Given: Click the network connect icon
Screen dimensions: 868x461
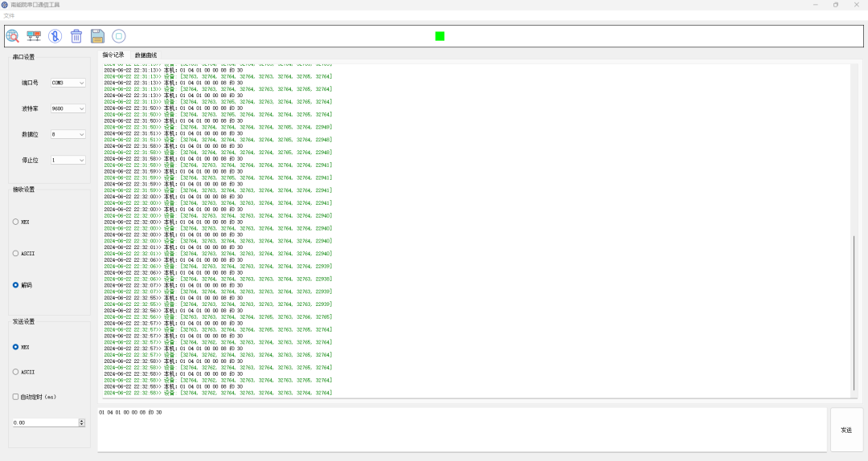Looking at the screenshot, I should (x=34, y=36).
